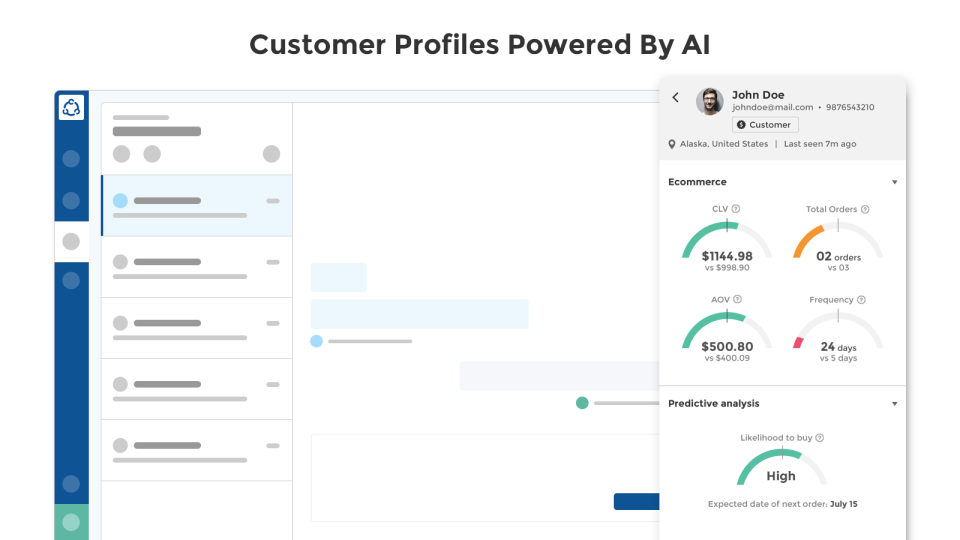Open the green item at the sidebar bottom
960x540 pixels.
click(71, 522)
